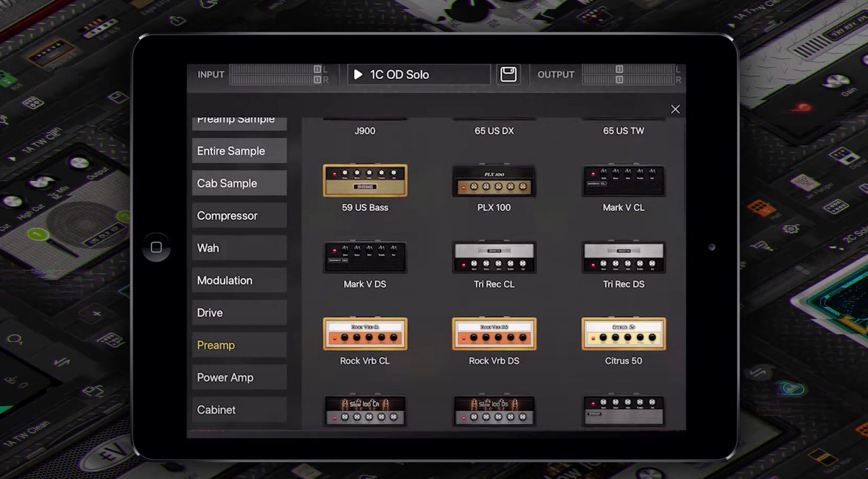Pick the Tri Rec DS amp icon
The image size is (868, 479).
[x=623, y=257]
